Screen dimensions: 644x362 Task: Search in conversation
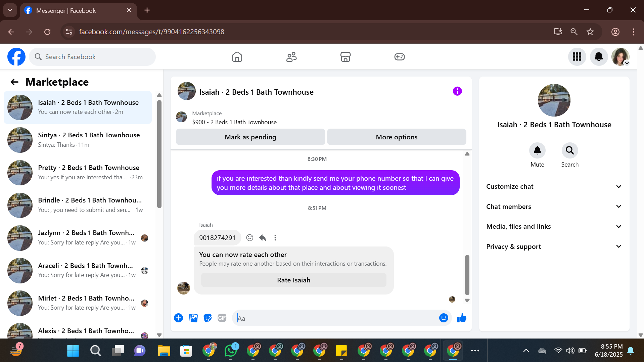[x=570, y=150]
